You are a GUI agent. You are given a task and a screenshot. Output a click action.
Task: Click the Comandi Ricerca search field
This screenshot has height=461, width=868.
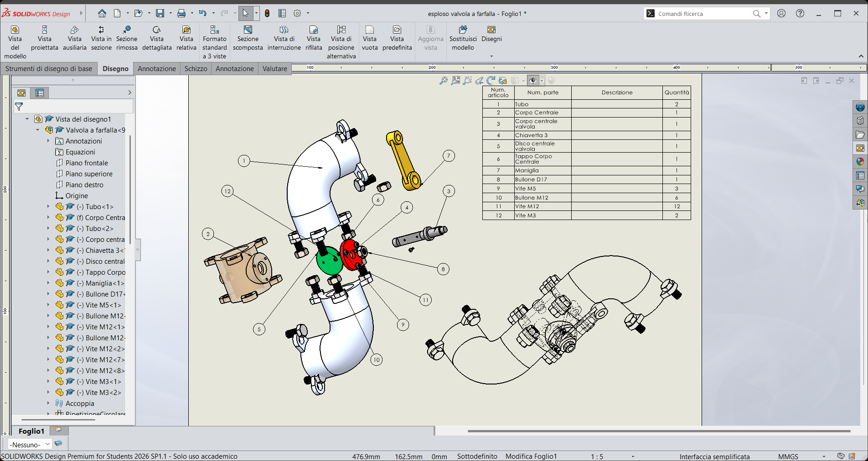[702, 14]
